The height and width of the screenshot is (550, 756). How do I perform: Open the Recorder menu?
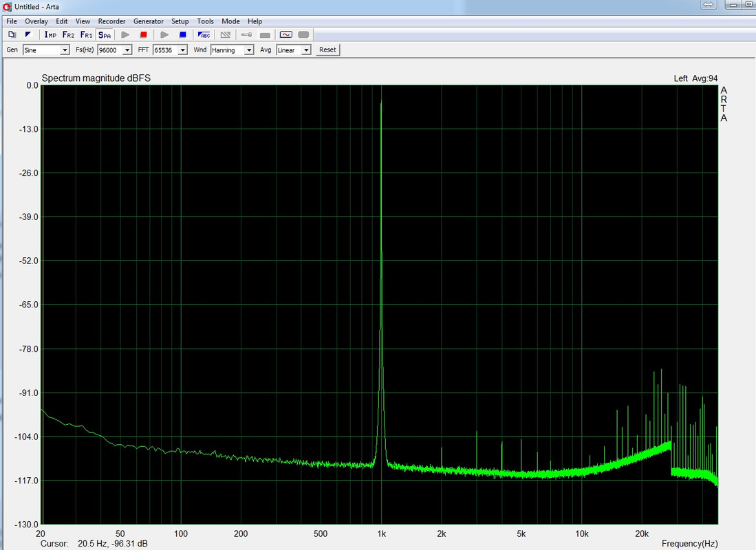(112, 21)
